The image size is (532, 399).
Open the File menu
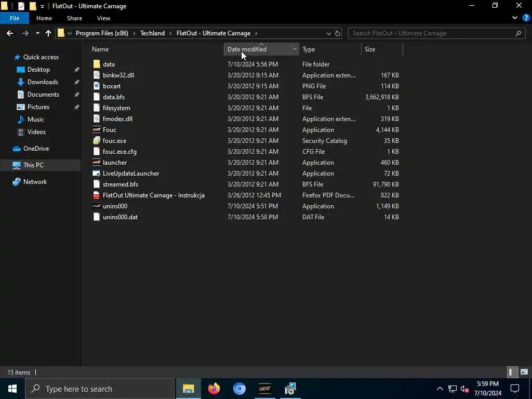coord(15,18)
